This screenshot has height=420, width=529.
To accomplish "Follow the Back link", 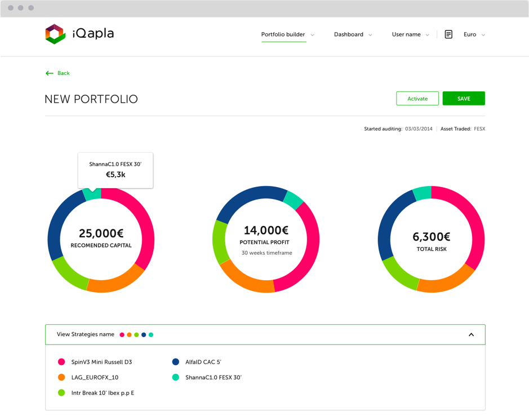I will click(x=64, y=73).
